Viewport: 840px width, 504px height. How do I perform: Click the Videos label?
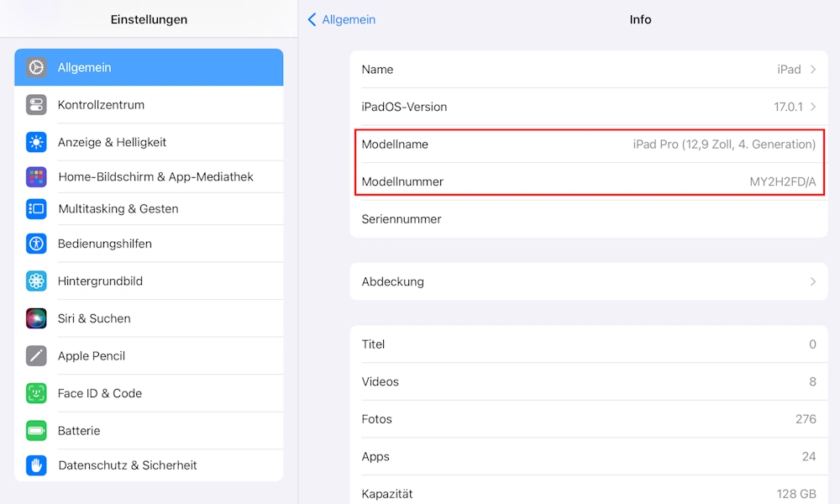click(381, 382)
